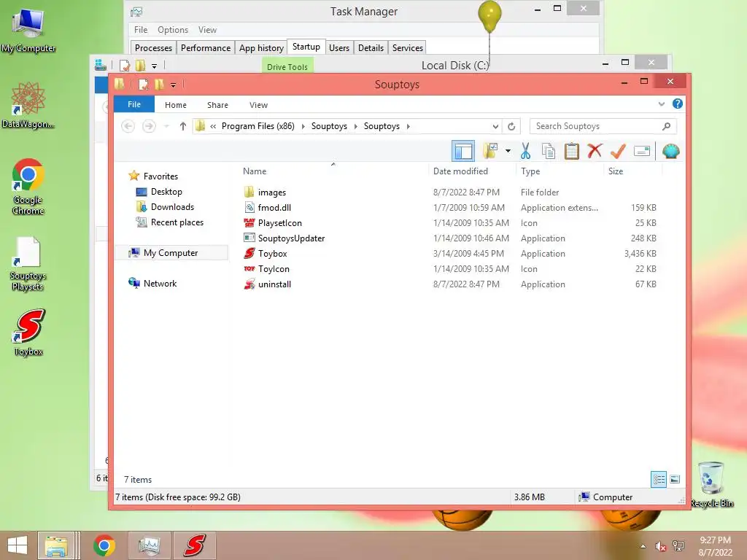Select the ToyIcon file
The image size is (747, 560).
[x=274, y=268]
